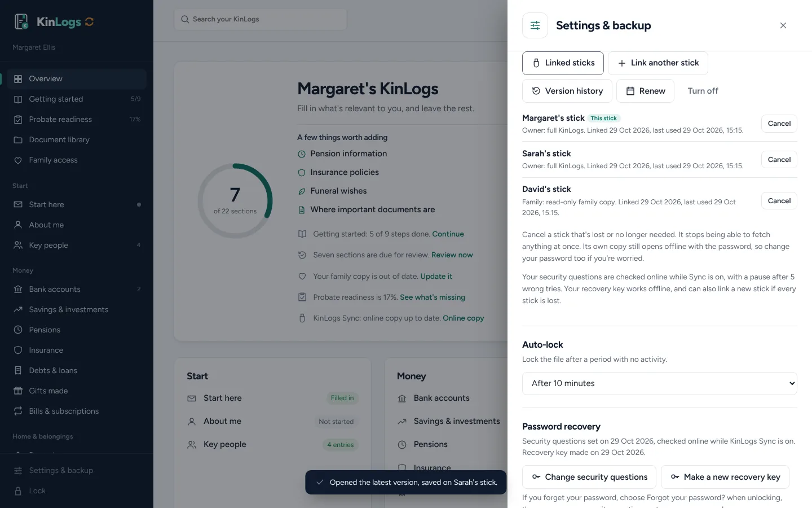This screenshot has width=812, height=508.
Task: Click the KinLogs logo icon
Action: pos(21,21)
